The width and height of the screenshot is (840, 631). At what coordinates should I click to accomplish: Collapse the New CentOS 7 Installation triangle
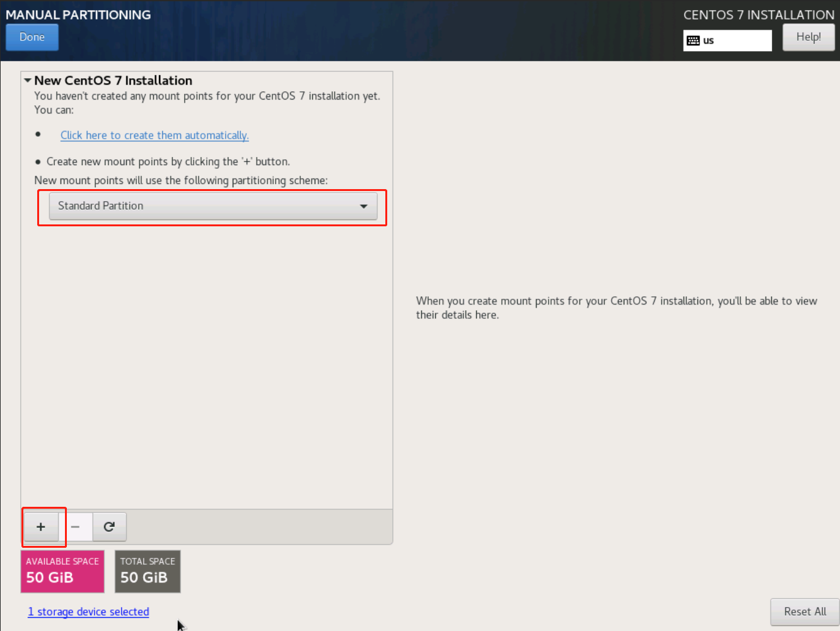28,81
